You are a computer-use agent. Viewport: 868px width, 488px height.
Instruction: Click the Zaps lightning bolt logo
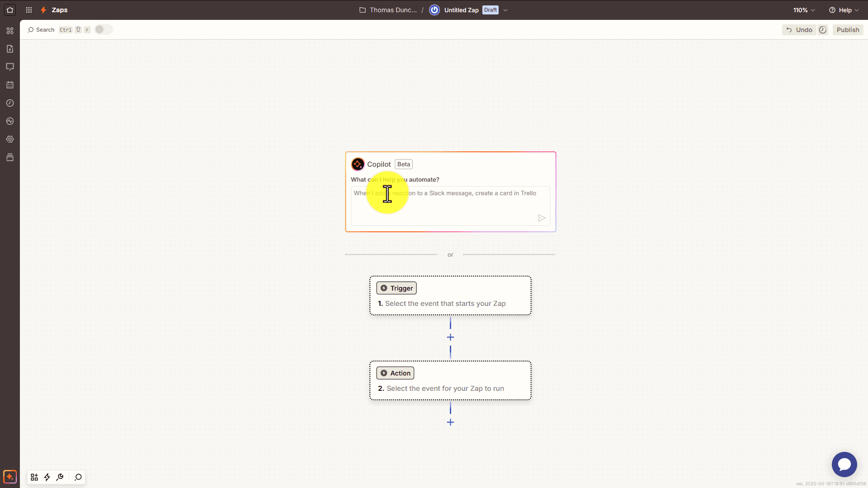click(x=43, y=10)
